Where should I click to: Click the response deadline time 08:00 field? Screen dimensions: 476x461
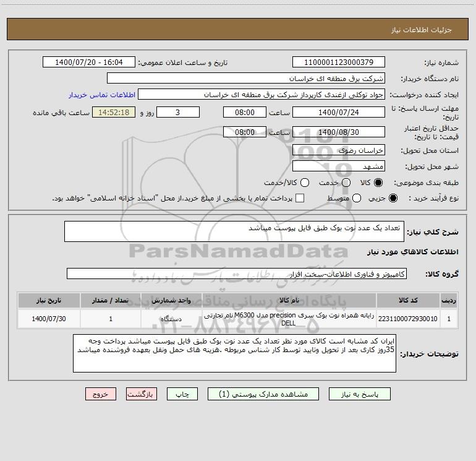tap(245, 112)
